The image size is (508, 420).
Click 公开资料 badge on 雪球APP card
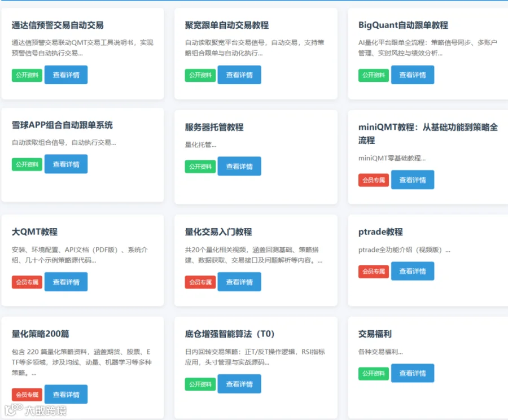point(27,165)
